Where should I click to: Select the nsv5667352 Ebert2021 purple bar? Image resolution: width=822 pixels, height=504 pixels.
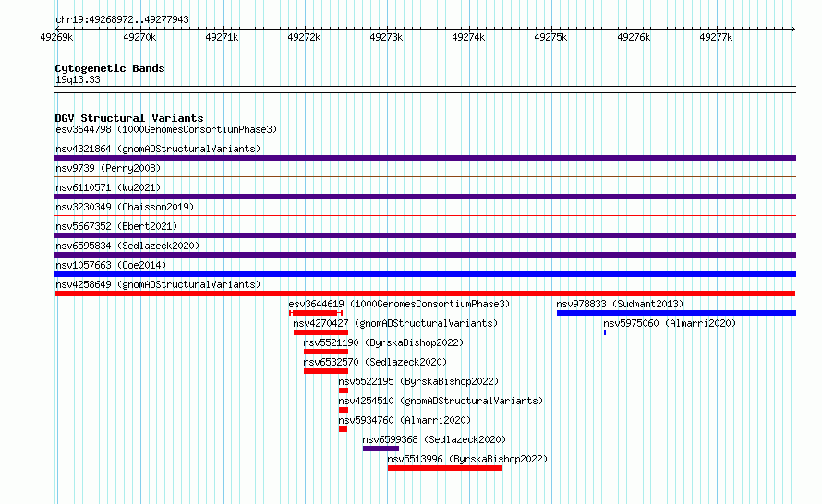pos(425,235)
